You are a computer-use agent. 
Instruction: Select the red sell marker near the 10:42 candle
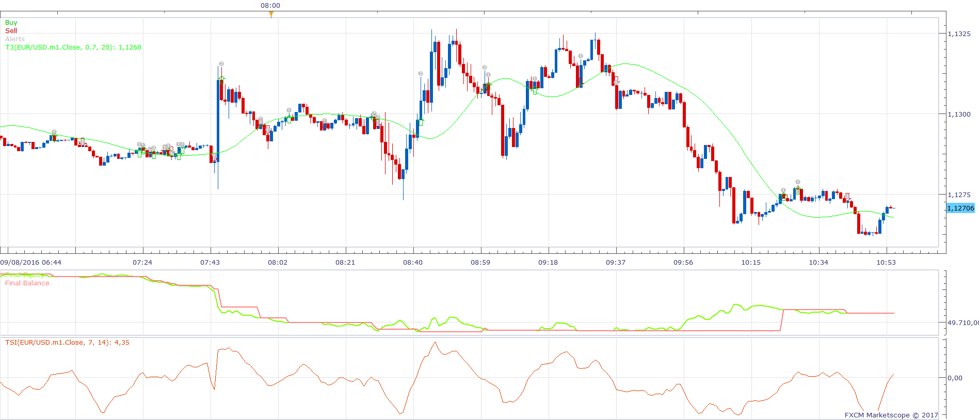[847, 197]
